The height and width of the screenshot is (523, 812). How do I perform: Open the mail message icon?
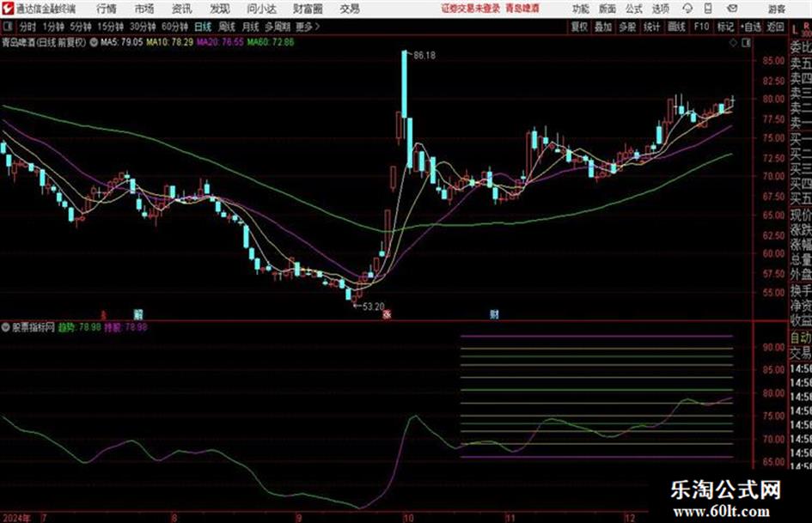tap(732, 9)
